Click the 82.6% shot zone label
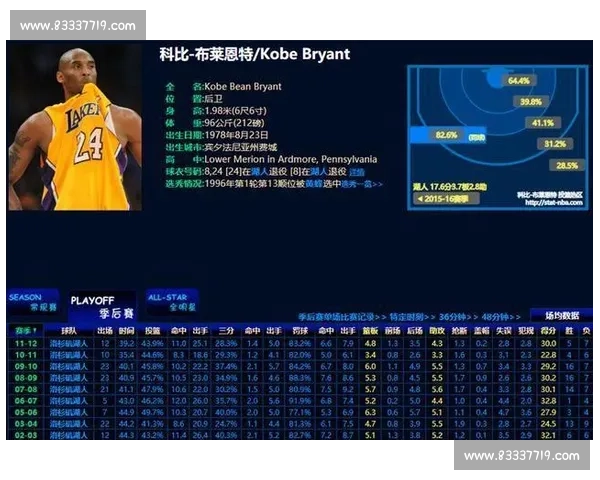The width and height of the screenshot is (600, 480). point(446,135)
